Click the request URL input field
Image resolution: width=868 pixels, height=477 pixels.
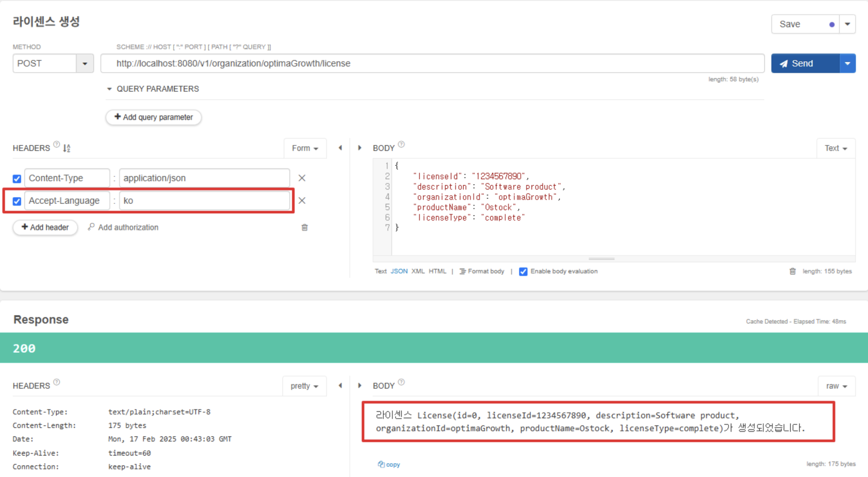(432, 63)
